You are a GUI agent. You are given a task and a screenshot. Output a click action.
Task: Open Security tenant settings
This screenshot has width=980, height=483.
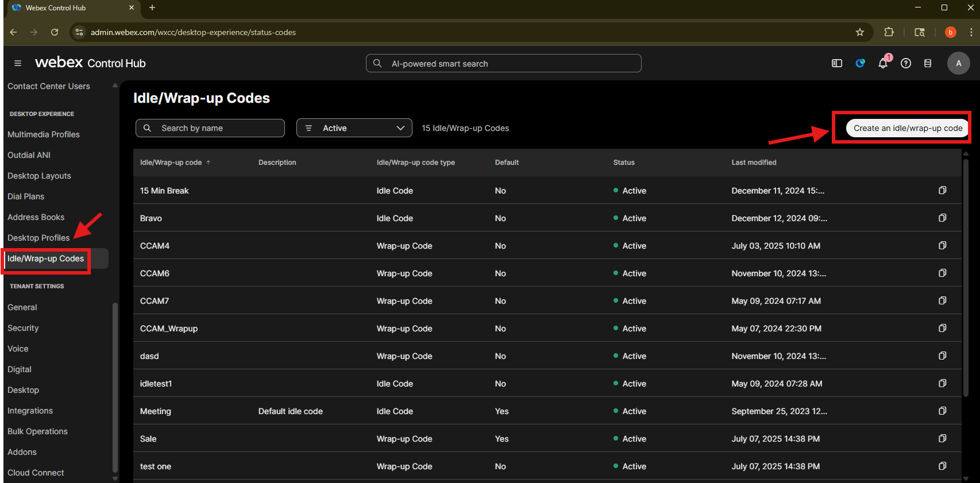(x=23, y=328)
